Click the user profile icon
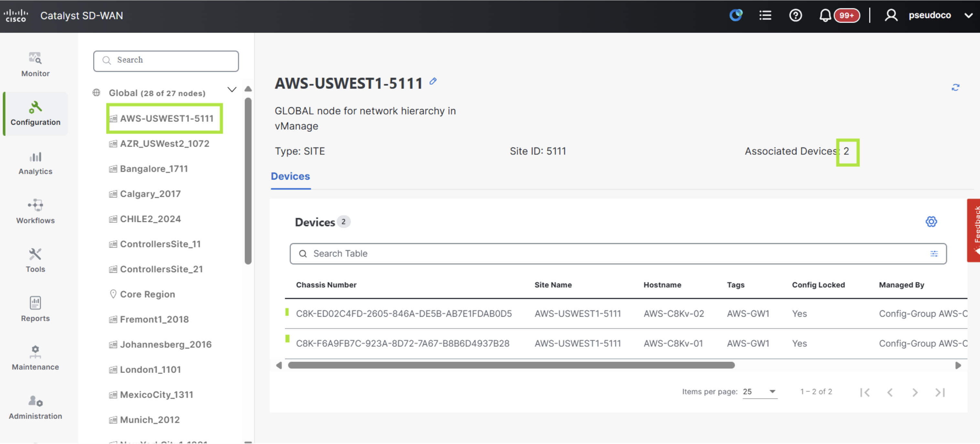Image resolution: width=980 pixels, height=444 pixels. [x=891, y=15]
